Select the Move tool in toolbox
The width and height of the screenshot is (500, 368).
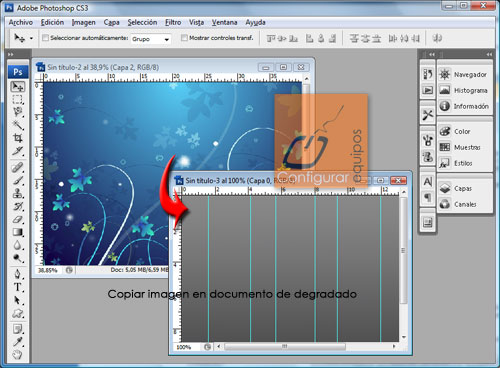click(18, 87)
